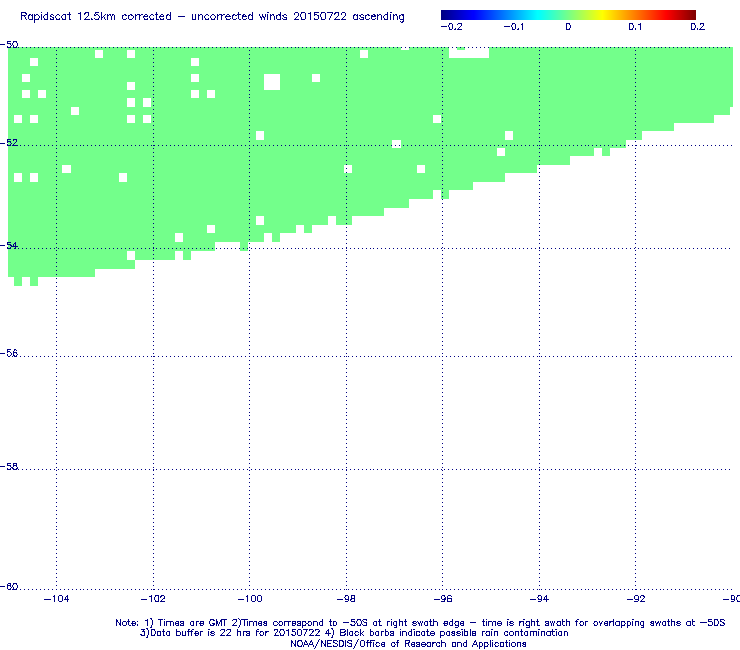Click the '-58' latitude axis label

pyautogui.click(x=9, y=466)
